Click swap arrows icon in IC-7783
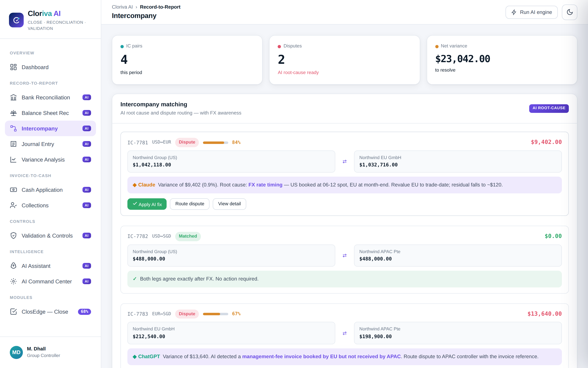This screenshot has height=368, width=588. click(x=345, y=333)
